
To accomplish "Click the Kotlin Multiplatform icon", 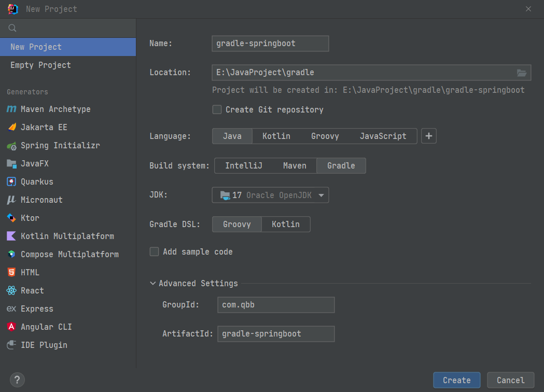I will coord(11,236).
